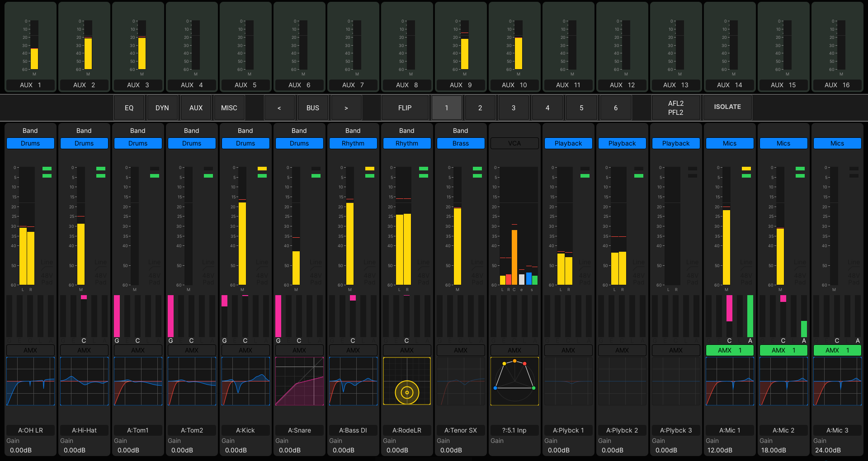Switch to the DYN tab
Viewport: 868px width, 461px height.
(162, 108)
